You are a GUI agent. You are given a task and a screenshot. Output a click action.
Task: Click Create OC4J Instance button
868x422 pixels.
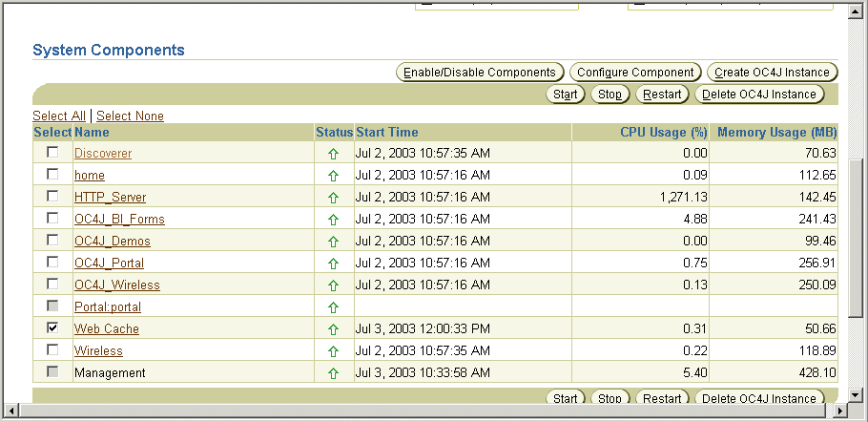tap(773, 72)
